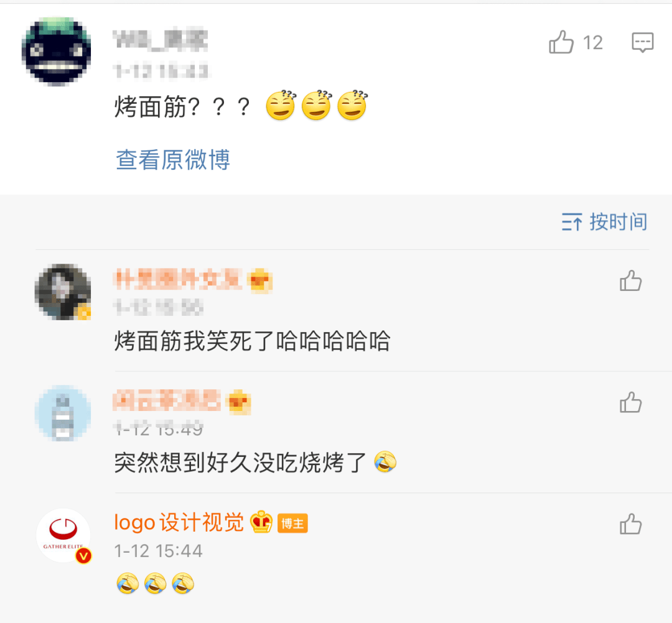Open the 查看原微博 link
672x623 pixels.
tap(173, 160)
